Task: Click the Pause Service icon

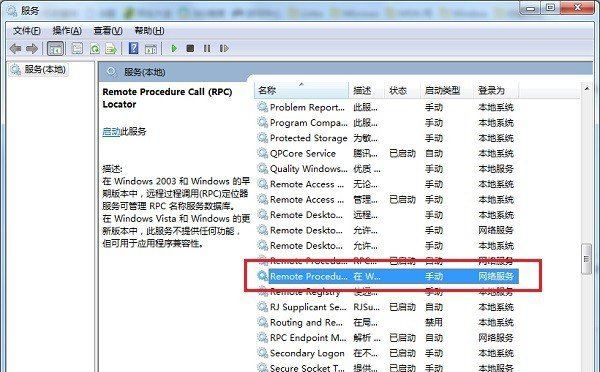Action: pos(207,49)
